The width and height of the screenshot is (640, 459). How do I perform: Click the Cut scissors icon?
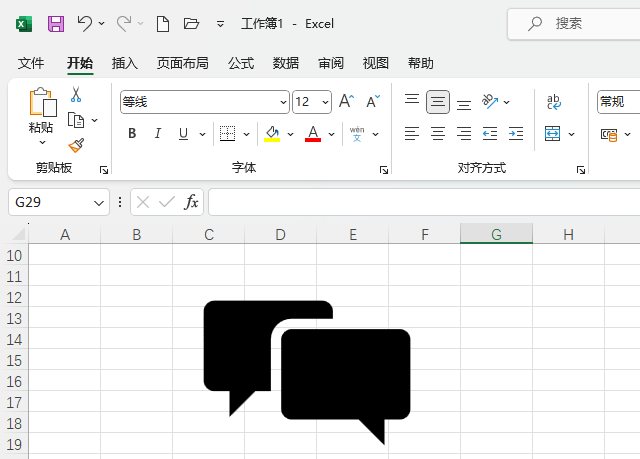pyautogui.click(x=76, y=94)
